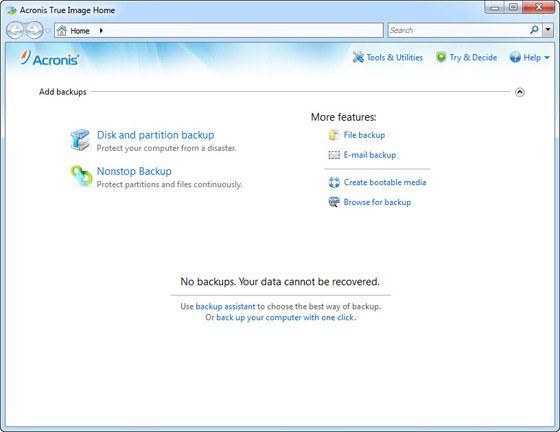
Task: Open the E-mail backup link
Action: click(370, 155)
